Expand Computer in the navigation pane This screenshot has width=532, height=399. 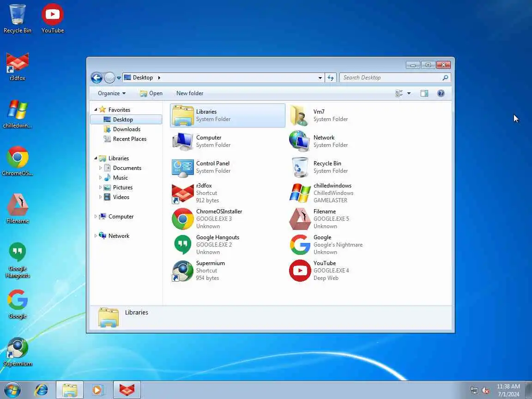tap(96, 217)
